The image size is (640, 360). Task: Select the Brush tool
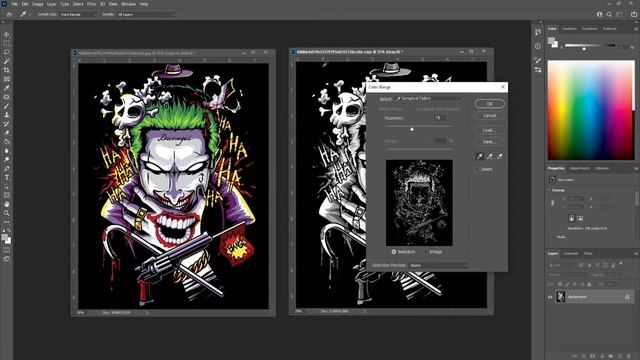(7, 106)
